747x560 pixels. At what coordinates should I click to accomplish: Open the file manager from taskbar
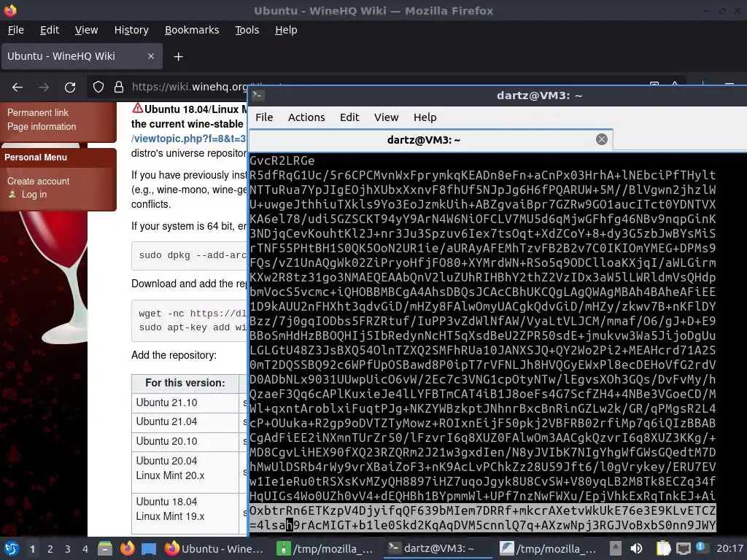pyautogui.click(x=105, y=548)
